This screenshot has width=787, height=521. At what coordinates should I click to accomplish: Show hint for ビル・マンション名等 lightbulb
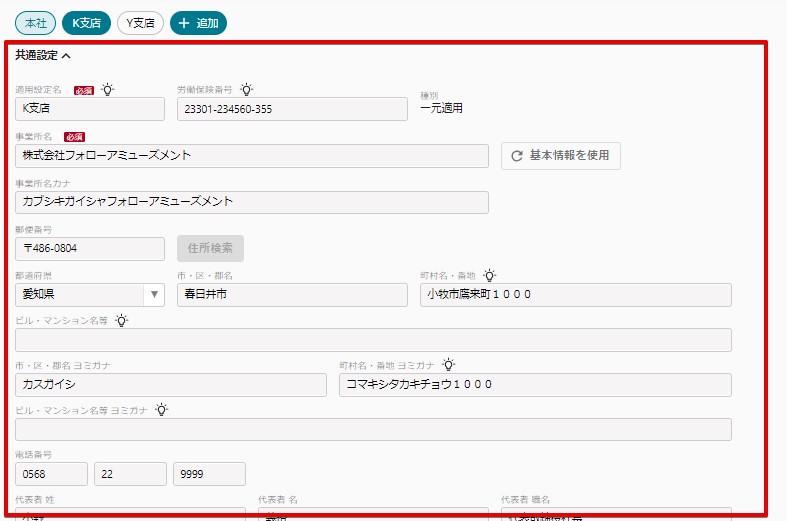coord(122,320)
